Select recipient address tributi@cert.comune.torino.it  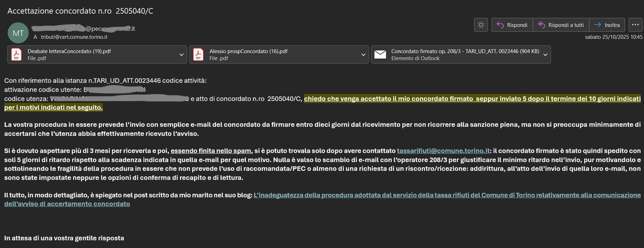(74, 37)
